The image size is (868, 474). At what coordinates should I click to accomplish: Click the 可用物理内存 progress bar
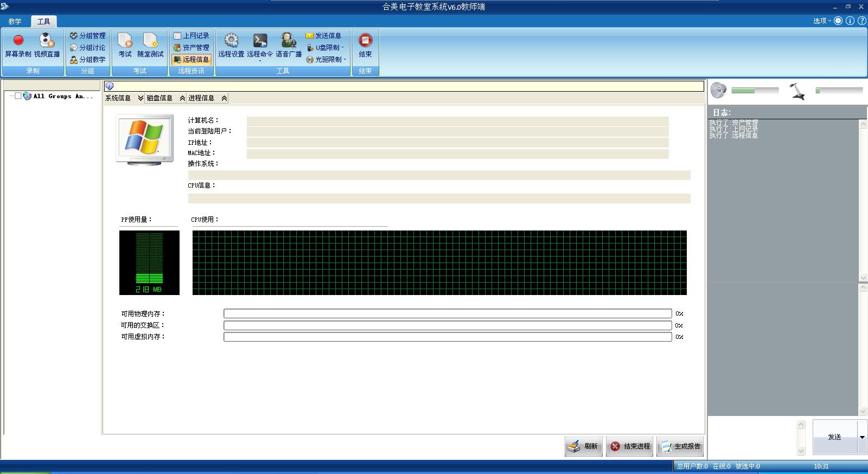448,313
